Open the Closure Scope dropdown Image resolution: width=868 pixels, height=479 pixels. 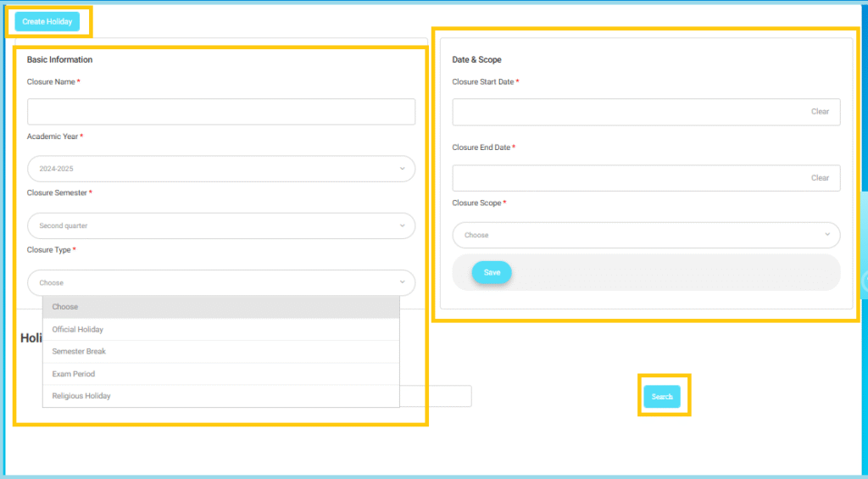646,235
